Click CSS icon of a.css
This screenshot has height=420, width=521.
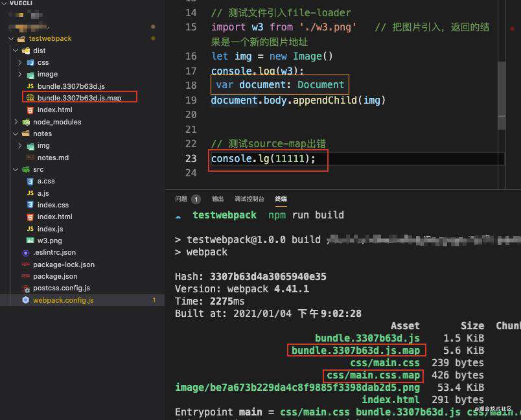[x=30, y=181]
